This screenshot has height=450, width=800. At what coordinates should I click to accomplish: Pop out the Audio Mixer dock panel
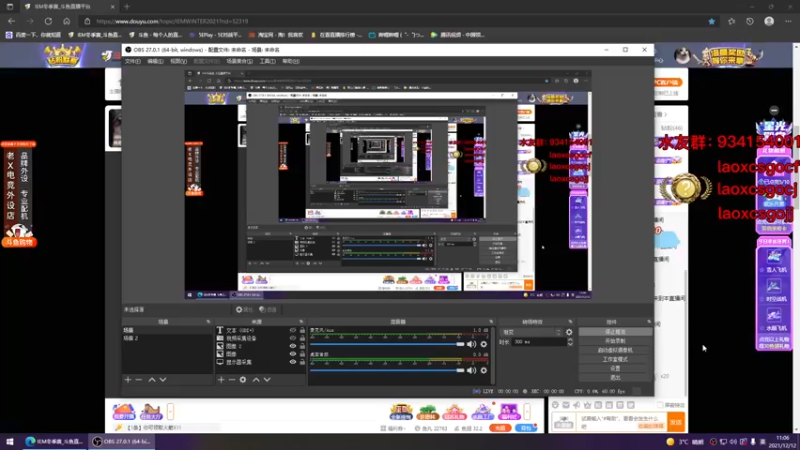(x=491, y=322)
